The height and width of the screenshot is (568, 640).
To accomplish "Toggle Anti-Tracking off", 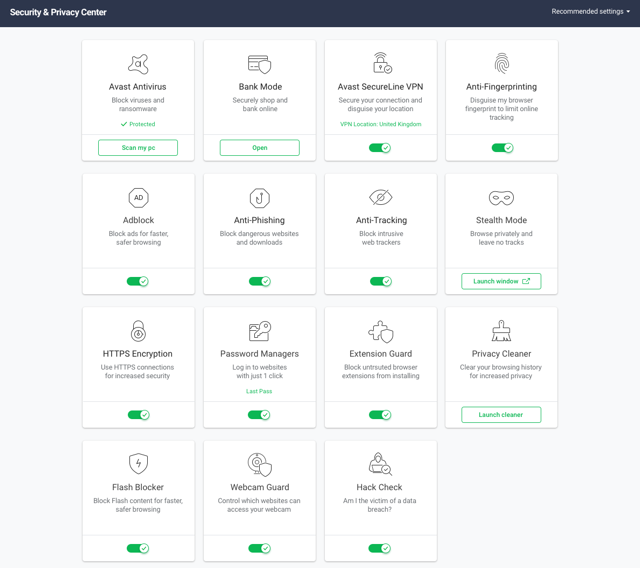I will (381, 281).
